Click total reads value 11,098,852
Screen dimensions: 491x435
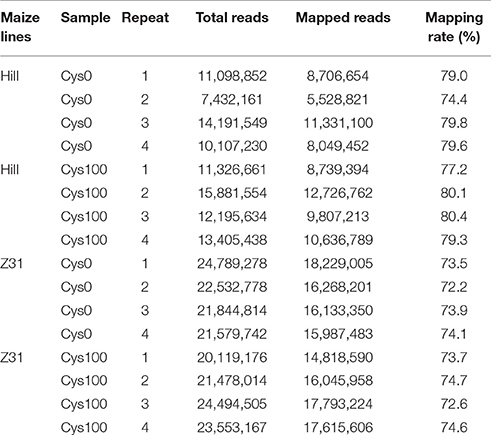[x=232, y=76]
